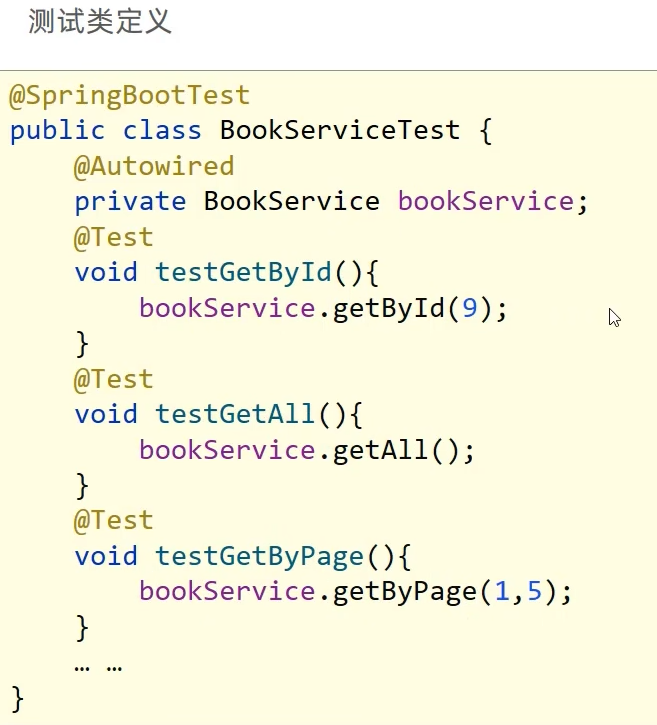Click the @Autowired annotation

(x=154, y=166)
